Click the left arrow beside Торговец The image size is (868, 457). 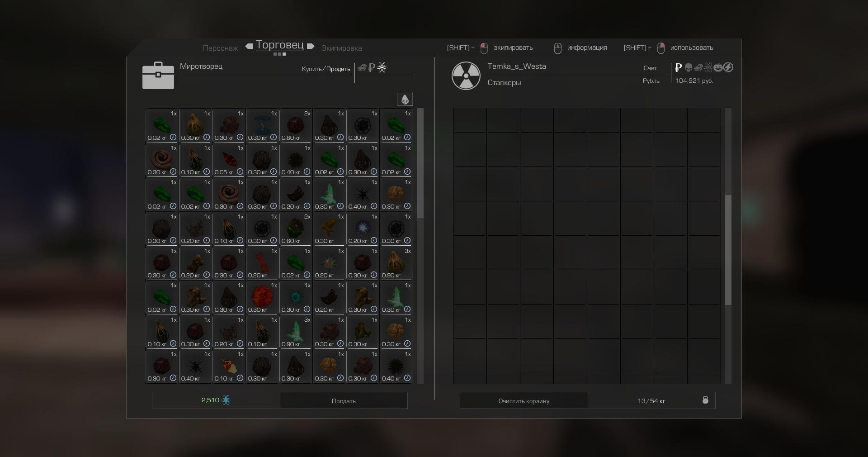point(249,46)
